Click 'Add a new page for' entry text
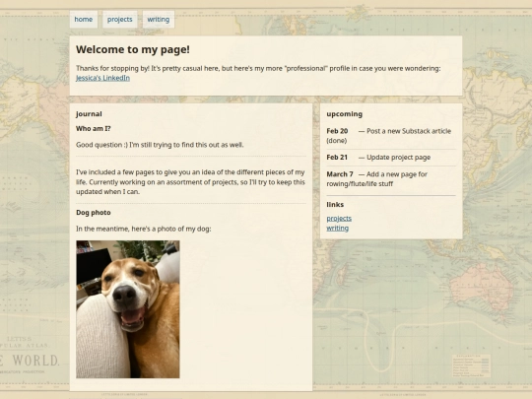Screen dimensions: 532x399 point(397,174)
